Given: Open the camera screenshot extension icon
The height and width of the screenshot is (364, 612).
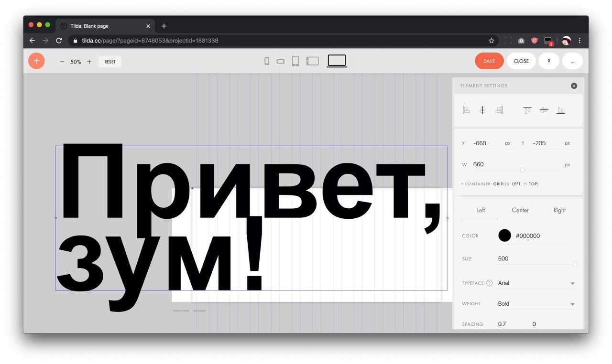Looking at the screenshot, I should (x=521, y=41).
